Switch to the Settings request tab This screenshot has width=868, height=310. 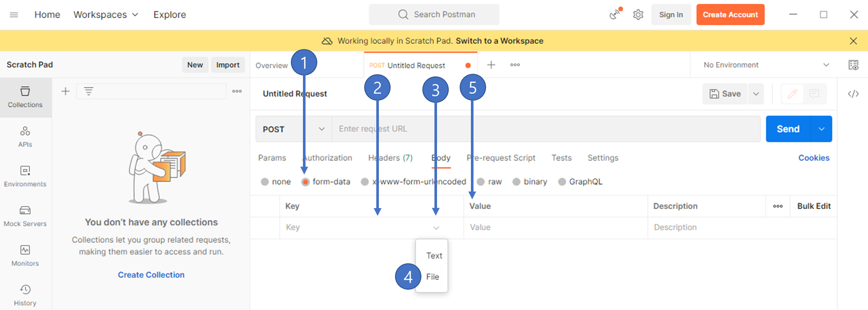coord(603,158)
